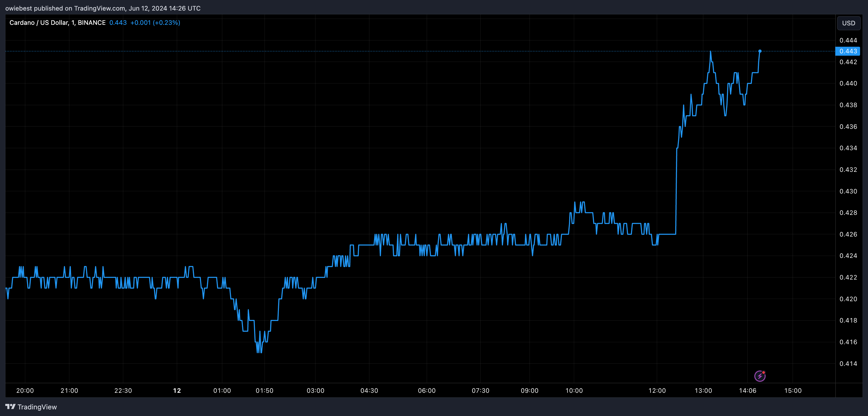Click the purple lightning bolt icon
This screenshot has height=416, width=868.
(x=759, y=376)
